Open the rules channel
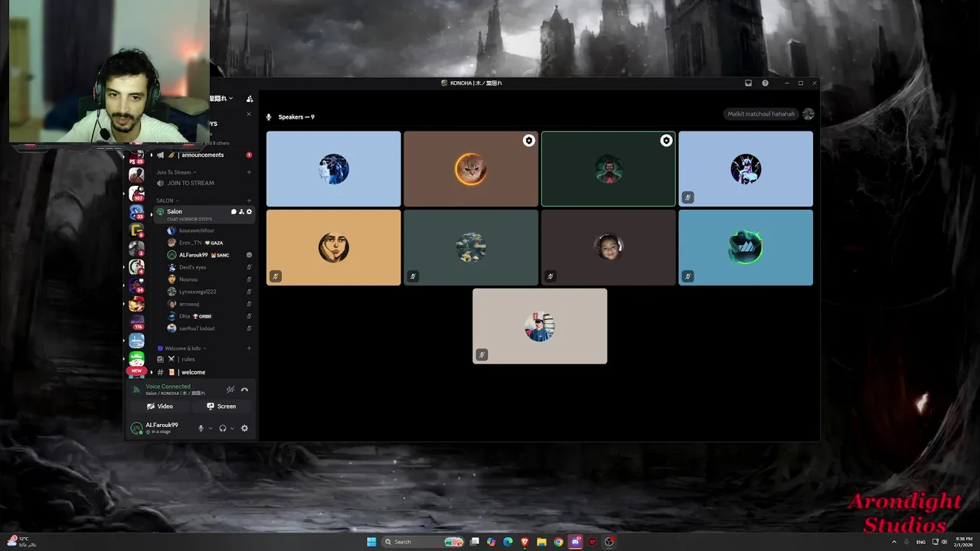 [203, 359]
